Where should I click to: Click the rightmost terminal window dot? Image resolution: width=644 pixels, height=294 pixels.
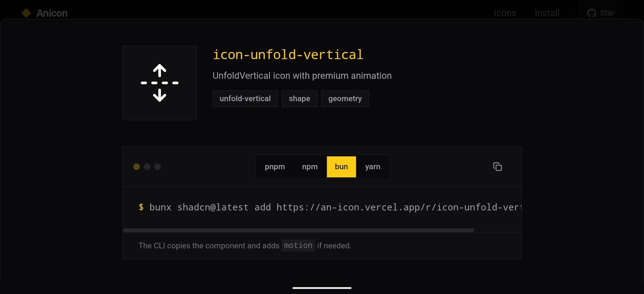point(157,167)
